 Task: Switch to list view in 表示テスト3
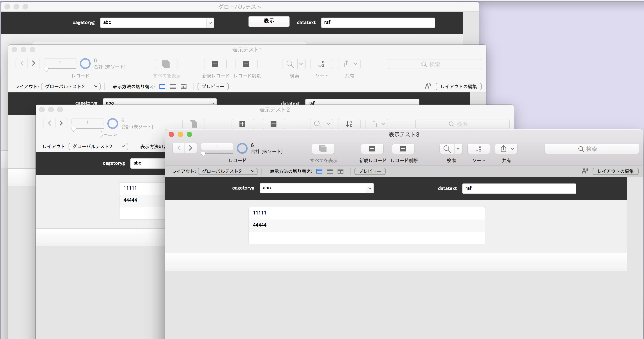pos(330,171)
